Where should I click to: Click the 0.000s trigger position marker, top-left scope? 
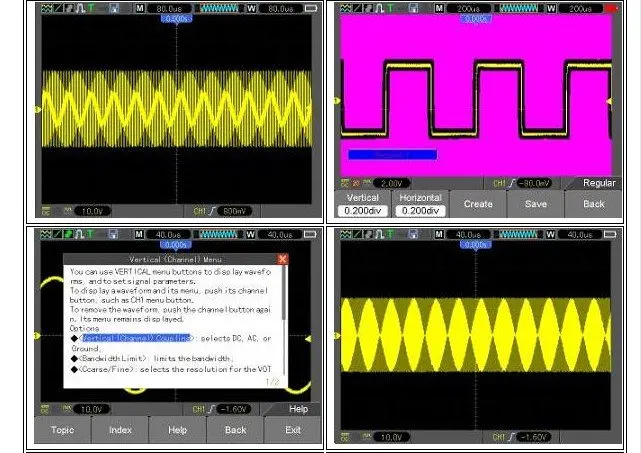(176, 19)
